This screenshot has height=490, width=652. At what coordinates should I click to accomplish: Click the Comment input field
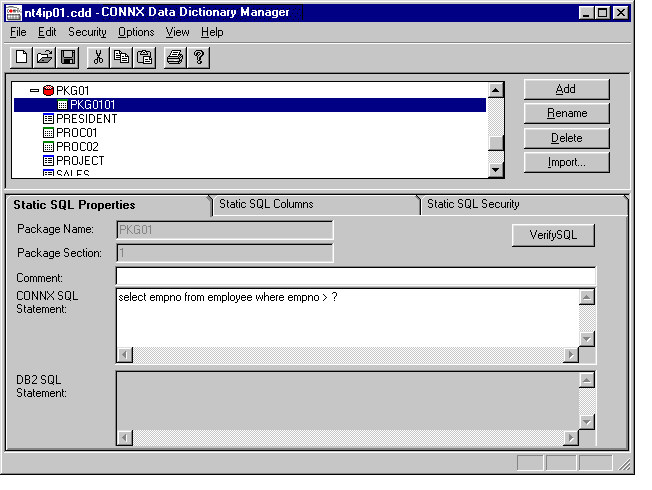[356, 277]
